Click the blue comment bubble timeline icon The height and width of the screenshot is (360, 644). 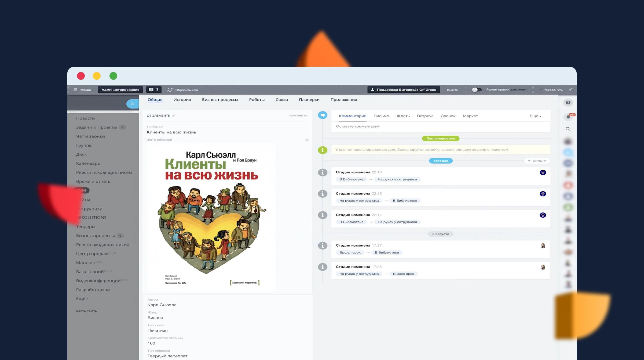tap(323, 115)
